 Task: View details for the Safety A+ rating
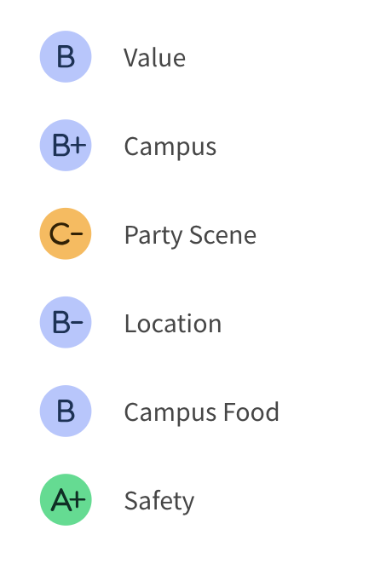[x=66, y=499]
